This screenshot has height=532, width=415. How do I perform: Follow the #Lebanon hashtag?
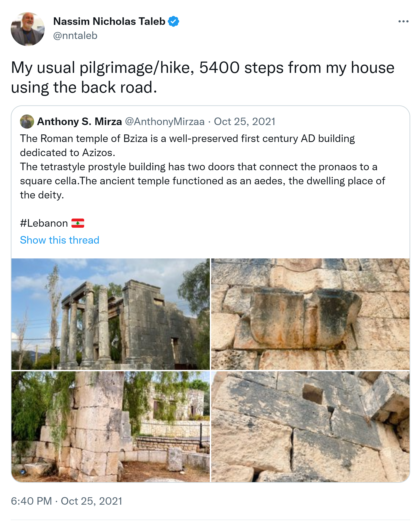point(44,223)
